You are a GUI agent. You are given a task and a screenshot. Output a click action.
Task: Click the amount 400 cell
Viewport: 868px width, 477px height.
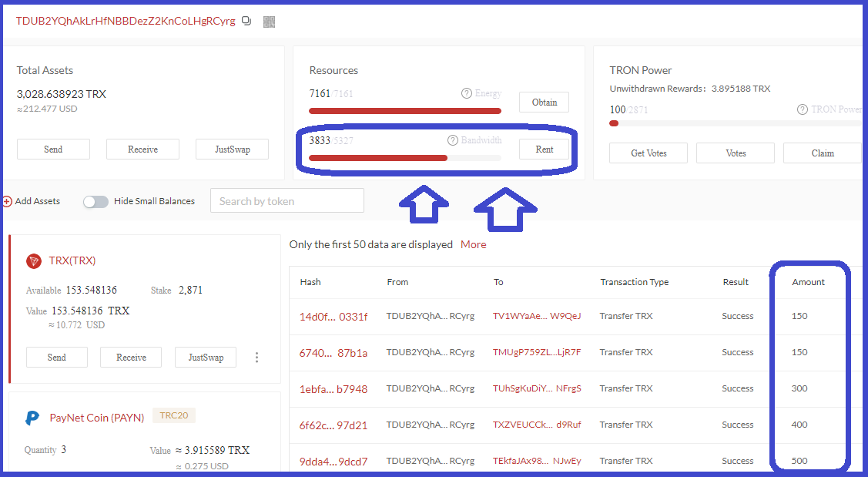[x=799, y=425]
